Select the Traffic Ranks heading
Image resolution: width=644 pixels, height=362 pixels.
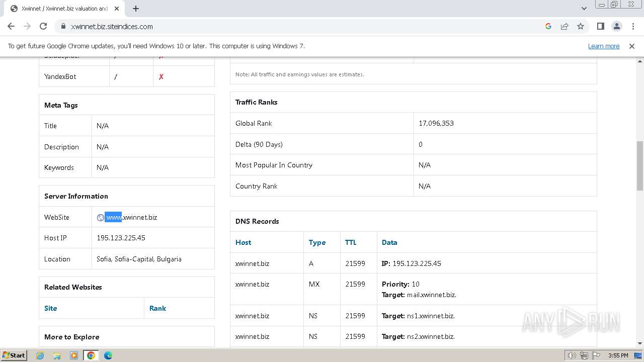point(256,102)
